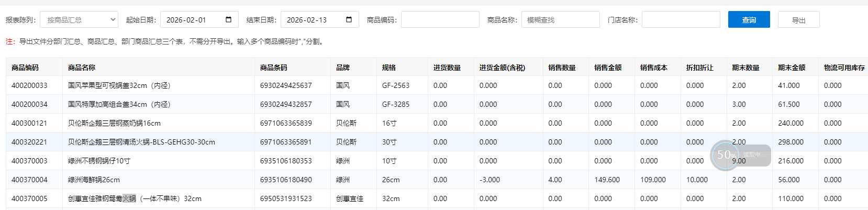Click the 期末数量 column header
This screenshot has width=868, height=210.
(745, 68)
